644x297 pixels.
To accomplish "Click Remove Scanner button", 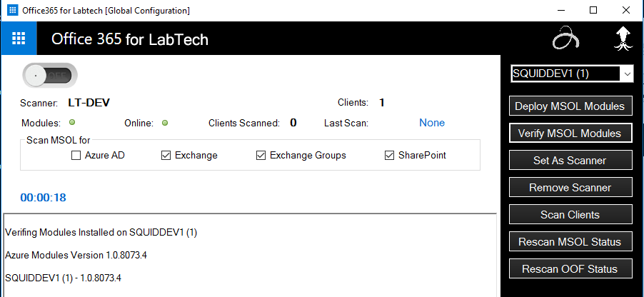I will click(x=570, y=187).
